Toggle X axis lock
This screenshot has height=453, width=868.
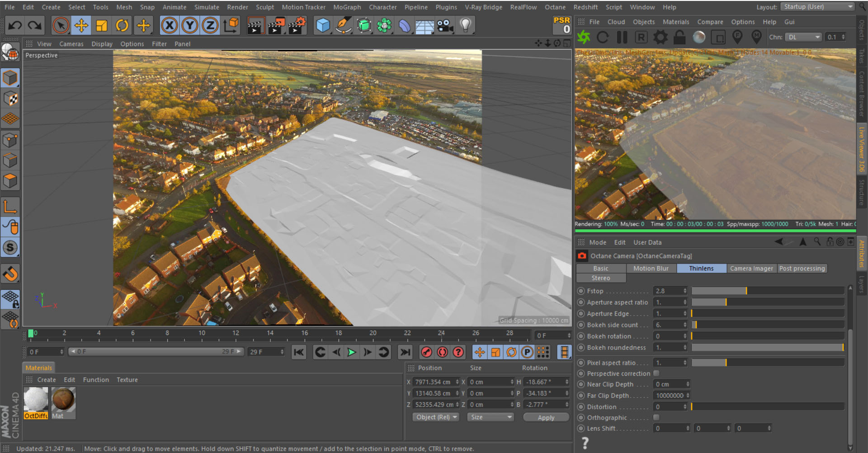(x=169, y=25)
